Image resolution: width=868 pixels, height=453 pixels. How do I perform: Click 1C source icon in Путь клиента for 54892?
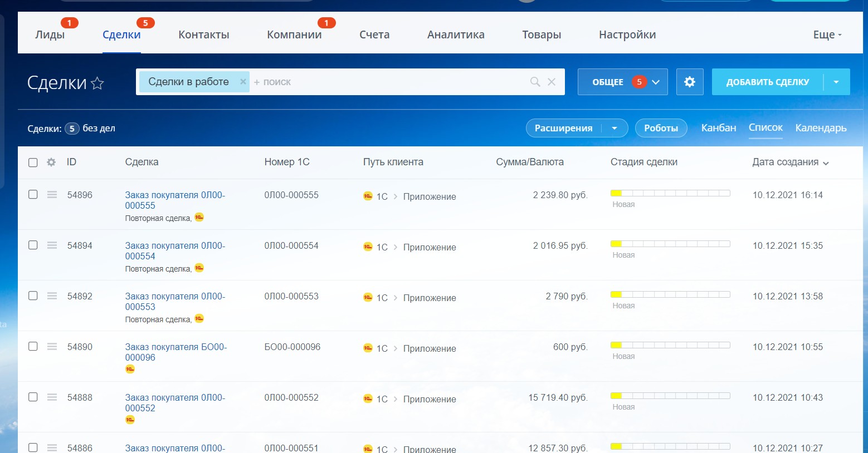368,297
